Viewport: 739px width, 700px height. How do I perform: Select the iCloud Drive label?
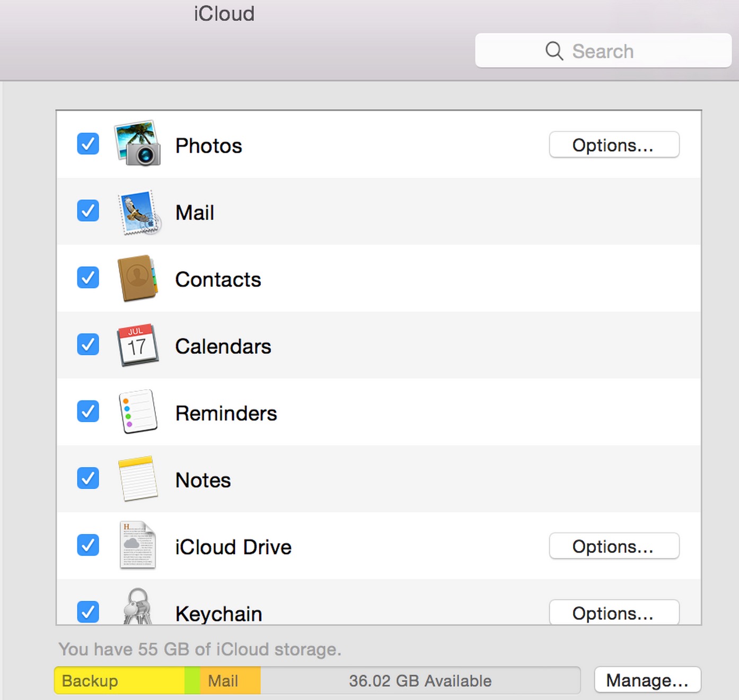coord(233,547)
